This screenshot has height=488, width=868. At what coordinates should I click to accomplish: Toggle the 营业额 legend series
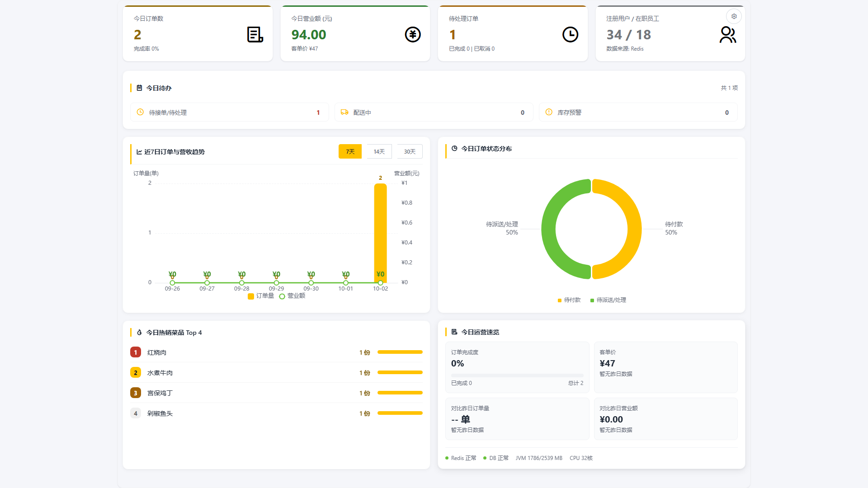click(292, 296)
